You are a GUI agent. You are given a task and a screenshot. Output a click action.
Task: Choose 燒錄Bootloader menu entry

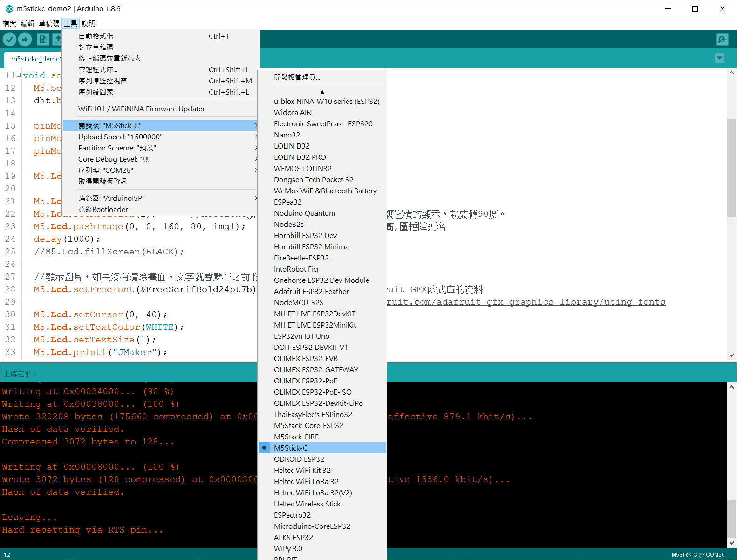(160, 209)
